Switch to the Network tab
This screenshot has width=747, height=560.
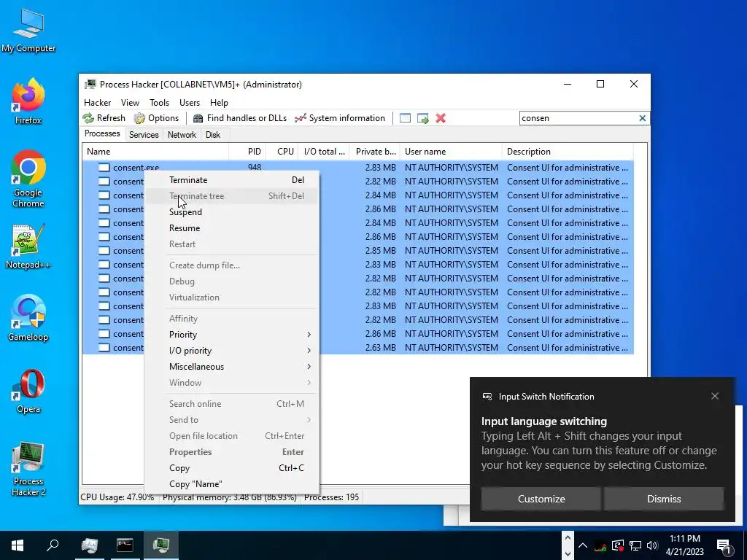pos(182,135)
